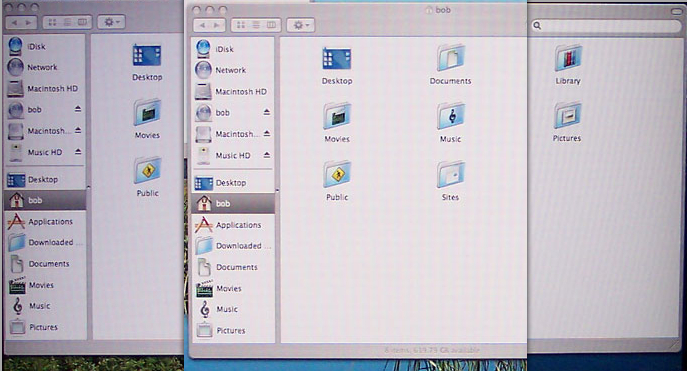Eject bob volume in left window sidebar
687x371 pixels.
point(78,109)
